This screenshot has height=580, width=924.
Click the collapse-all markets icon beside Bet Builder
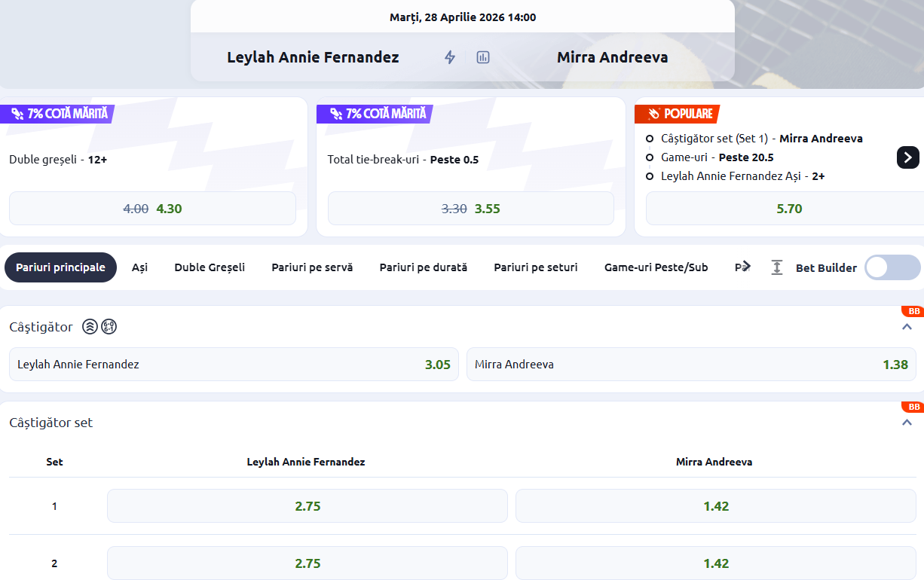tap(777, 267)
